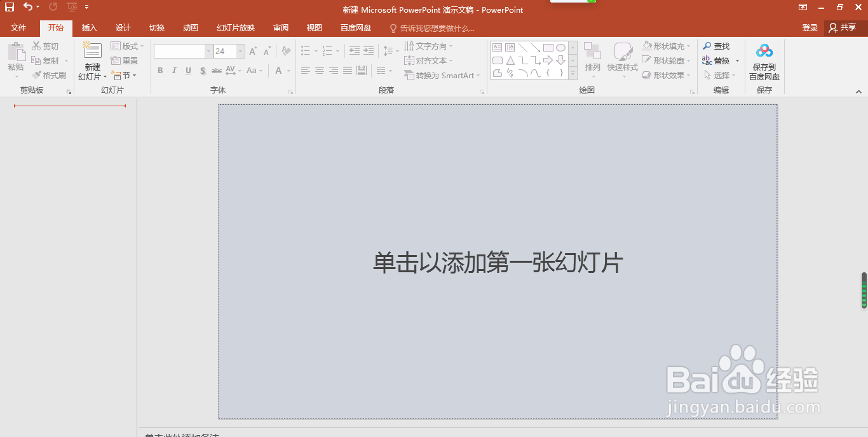Open the Shape Fill (形状填充) dropdown

[665, 46]
